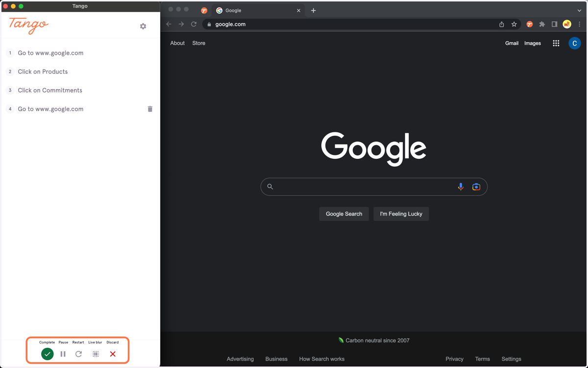Restart the Tango recording
This screenshot has height=368, width=588.
[x=78, y=354]
